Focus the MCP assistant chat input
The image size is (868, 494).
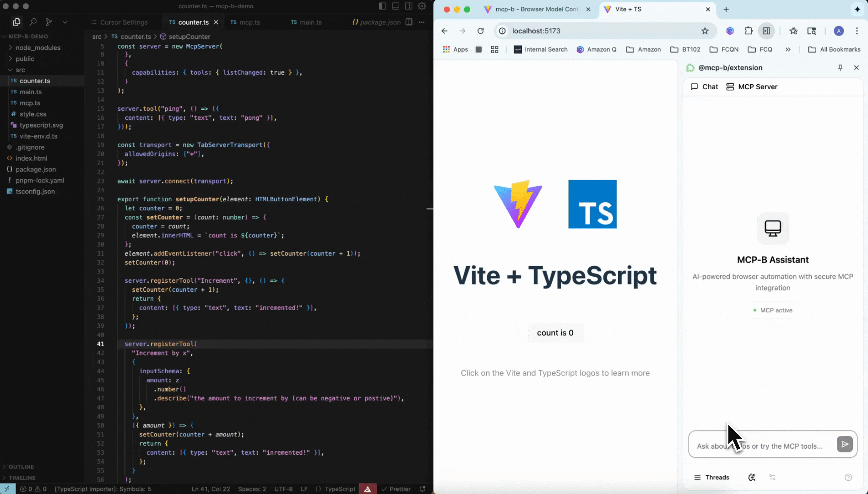[762, 446]
